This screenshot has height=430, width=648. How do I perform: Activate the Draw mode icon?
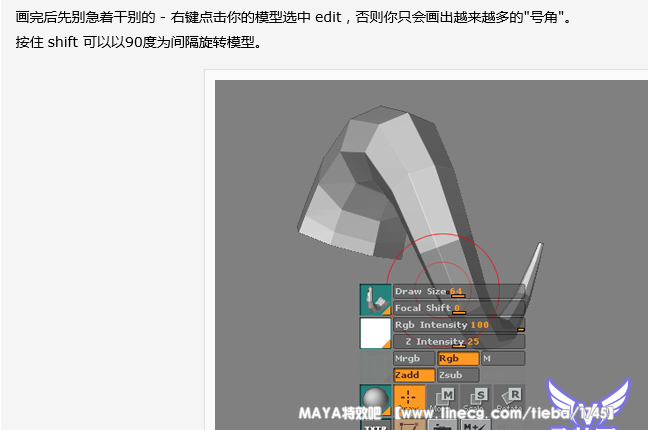click(x=408, y=396)
